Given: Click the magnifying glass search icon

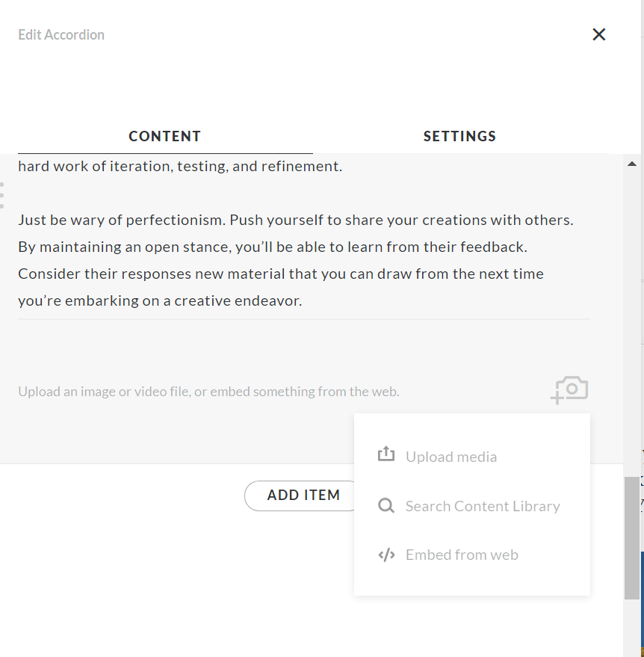Looking at the screenshot, I should point(386,506).
